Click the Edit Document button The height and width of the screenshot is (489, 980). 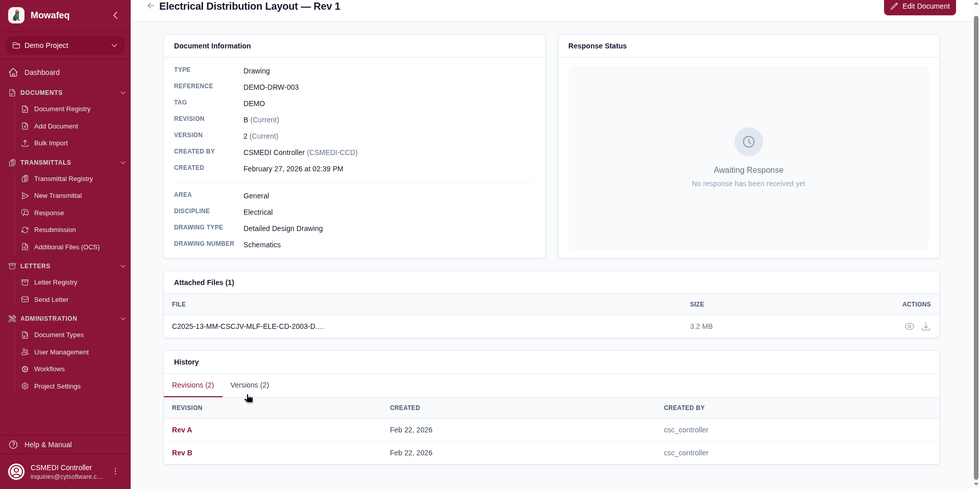click(x=919, y=6)
